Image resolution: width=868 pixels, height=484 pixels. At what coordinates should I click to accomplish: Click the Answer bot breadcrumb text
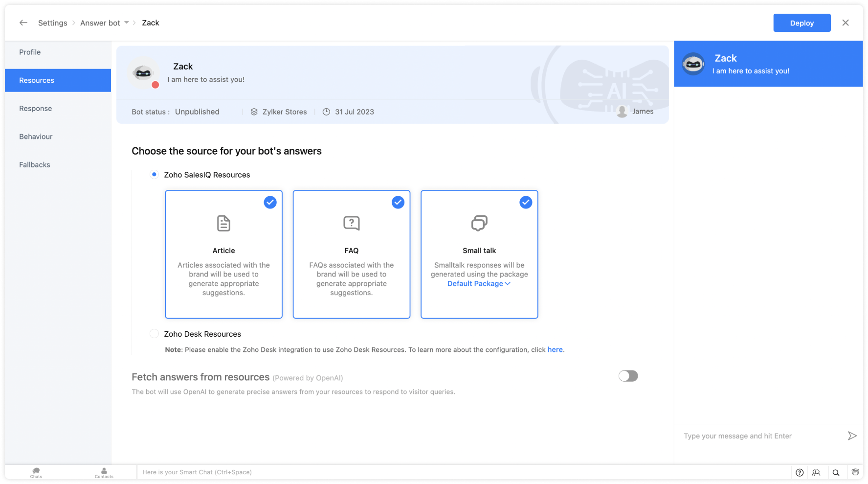coord(100,23)
